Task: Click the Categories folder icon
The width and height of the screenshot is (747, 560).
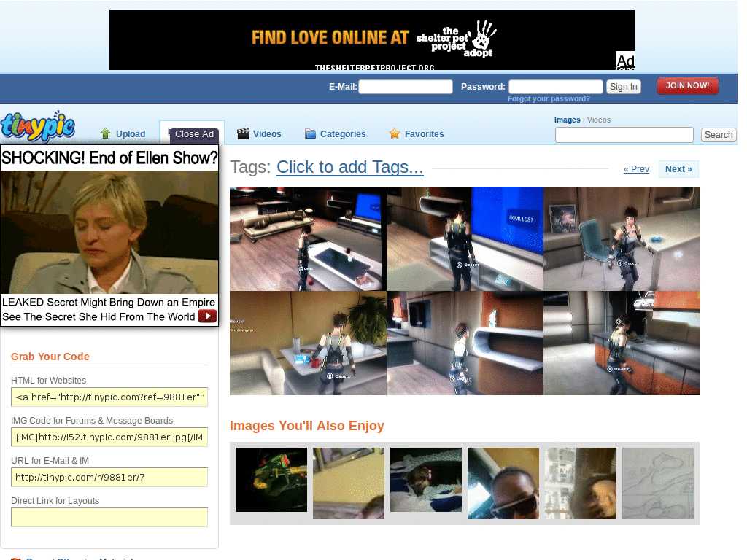Action: coord(310,134)
